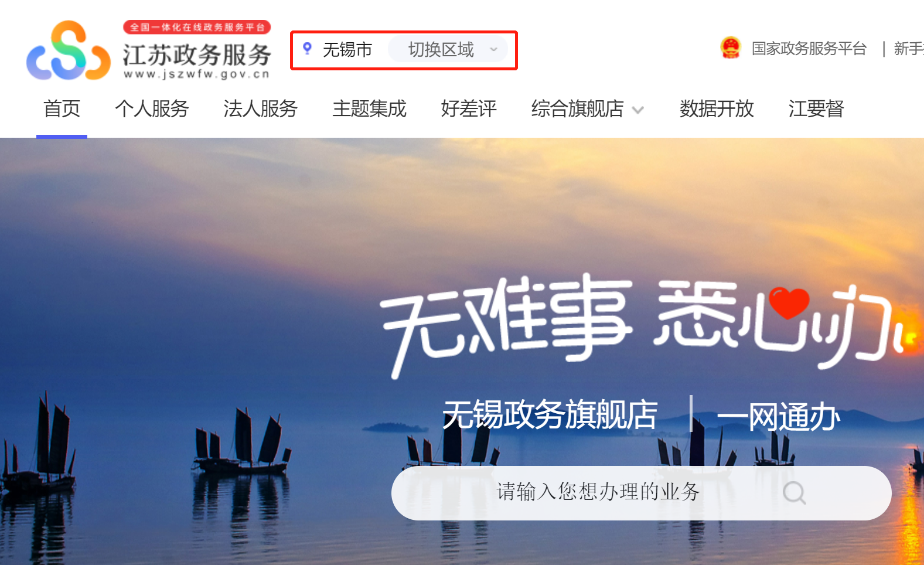Screen dimensions: 924x565
Task: Click the Jiangsu government service colorful logo
Action: click(x=69, y=50)
